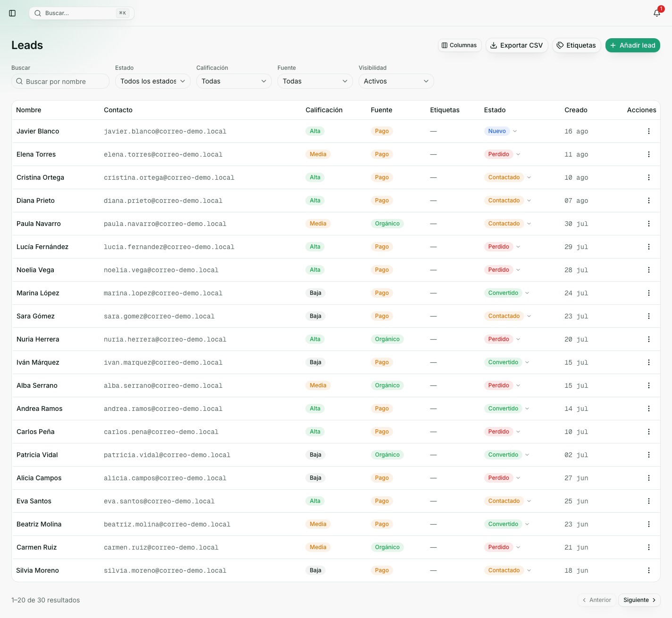Open the notifications bell
Screen dimensions: 672x618
657,13
